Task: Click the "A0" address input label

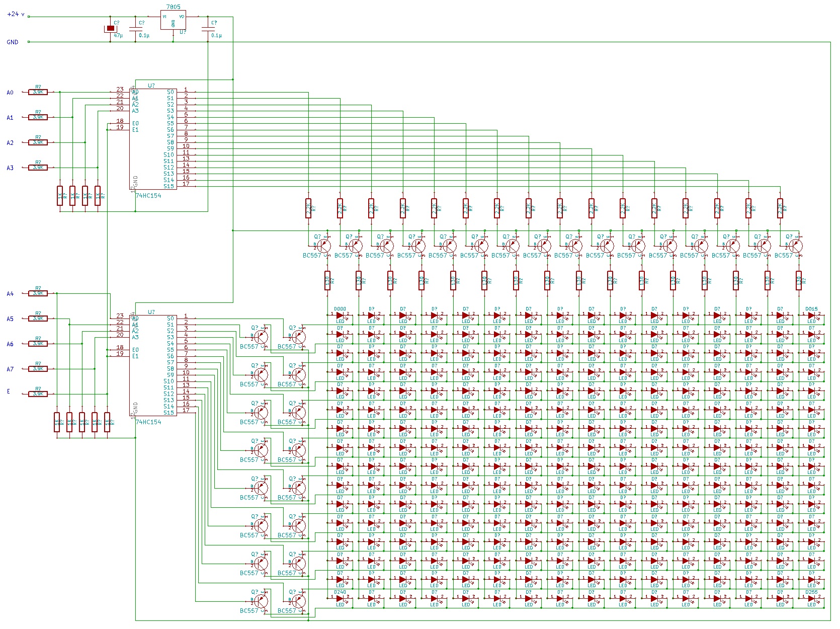Action: pyautogui.click(x=10, y=93)
